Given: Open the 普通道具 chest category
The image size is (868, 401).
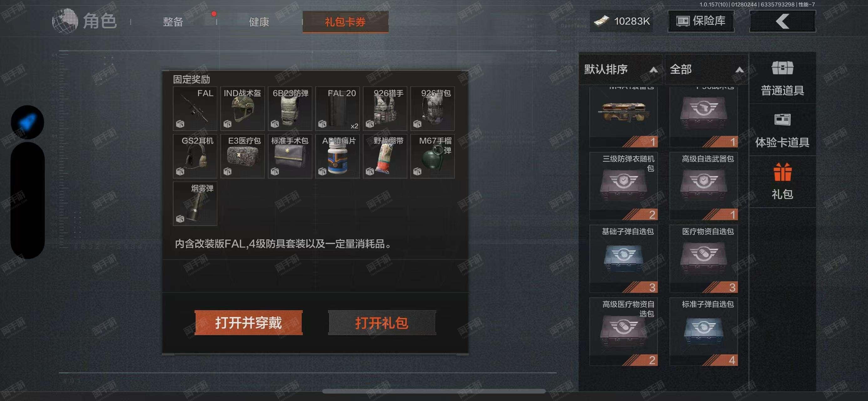Looking at the screenshot, I should point(782,78).
